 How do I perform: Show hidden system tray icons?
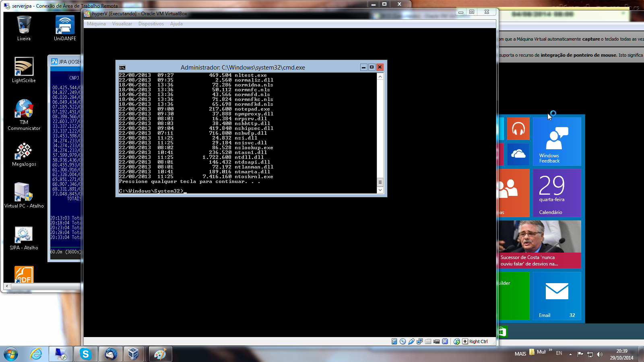(570, 354)
